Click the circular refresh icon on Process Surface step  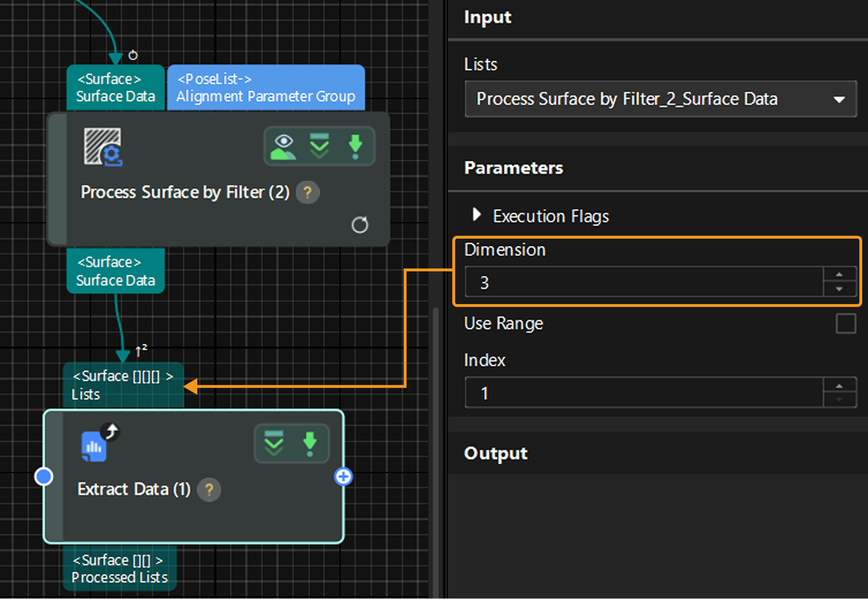359,225
